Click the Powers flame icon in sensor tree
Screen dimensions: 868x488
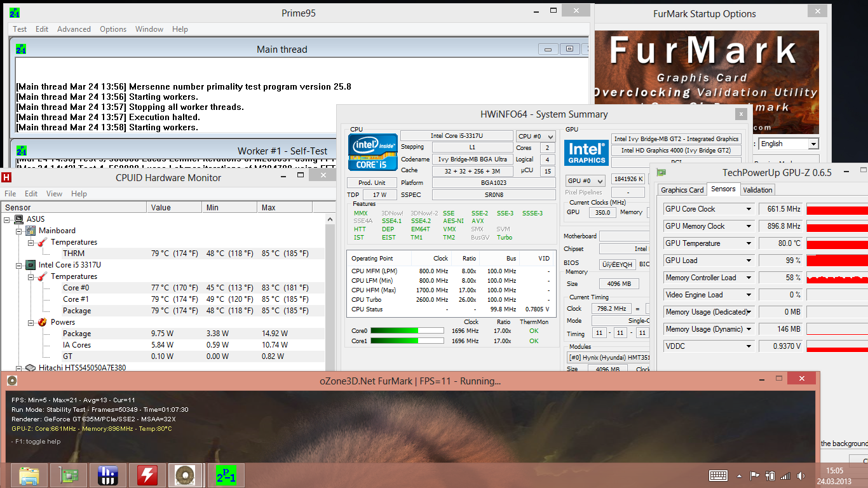[43, 322]
